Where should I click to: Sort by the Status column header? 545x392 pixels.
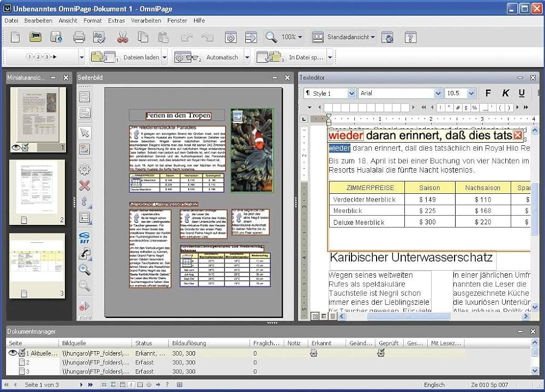pos(150,343)
